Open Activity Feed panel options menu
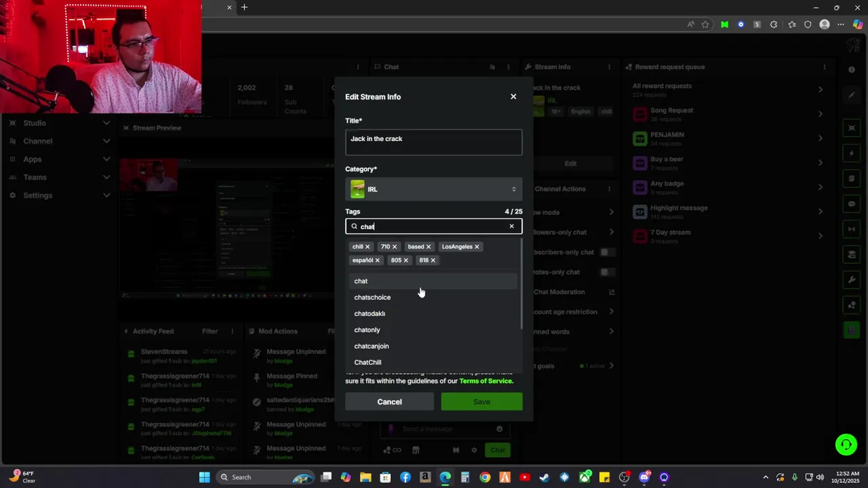This screenshot has height=488, width=868. 233,331
